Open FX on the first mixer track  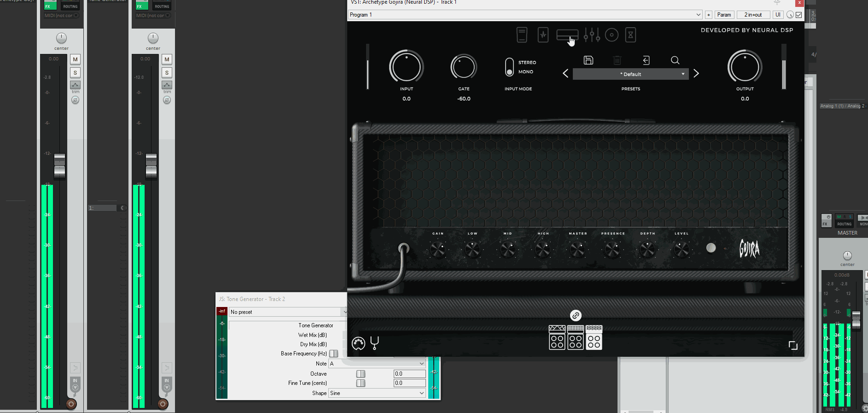pos(50,5)
